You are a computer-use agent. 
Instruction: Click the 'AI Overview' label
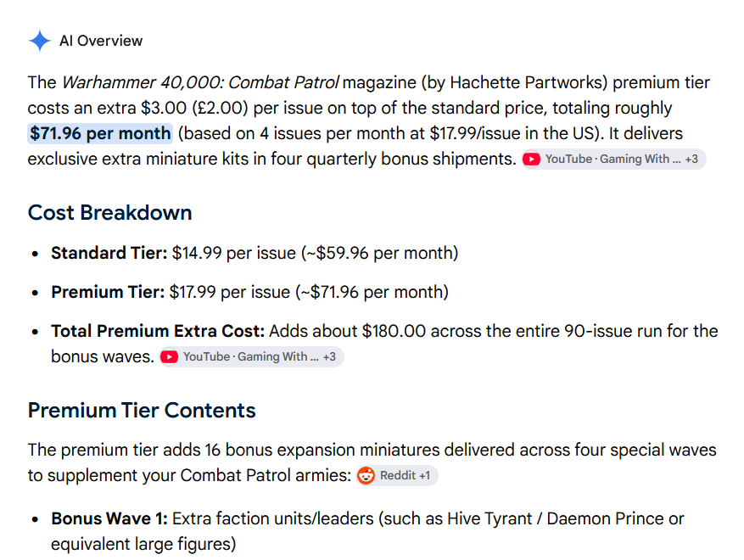[x=101, y=41]
